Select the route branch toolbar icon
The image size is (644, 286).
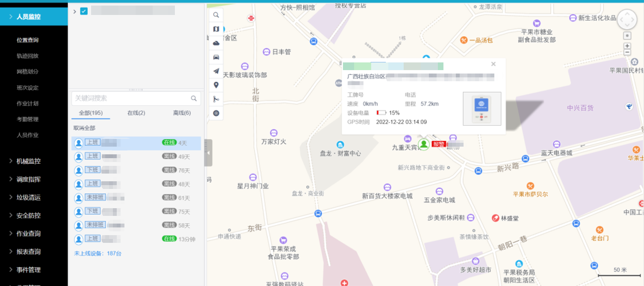pos(216,99)
